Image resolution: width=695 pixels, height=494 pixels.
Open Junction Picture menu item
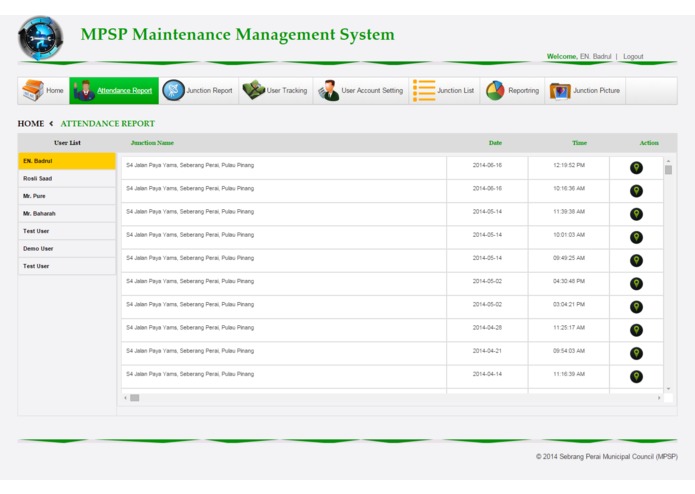(585, 91)
